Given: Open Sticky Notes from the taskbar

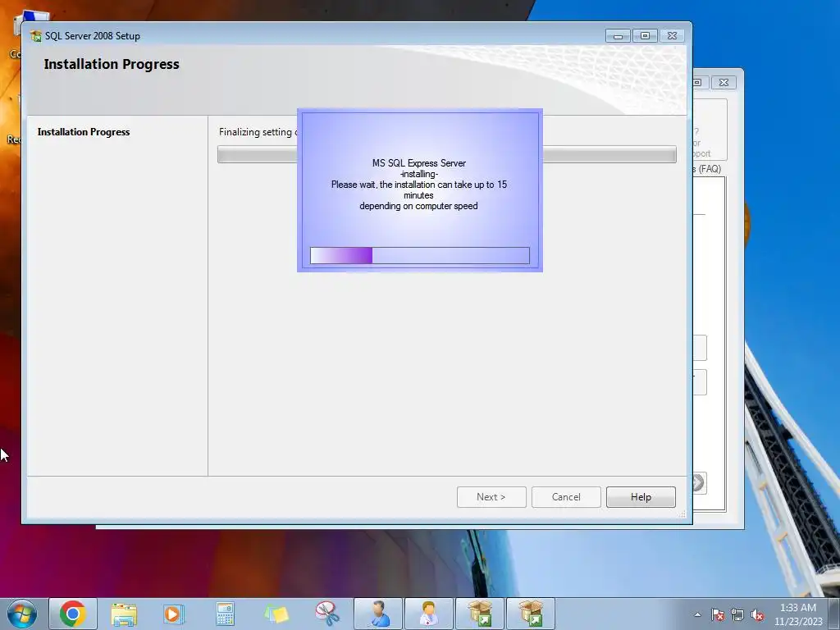Looking at the screenshot, I should [x=276, y=614].
